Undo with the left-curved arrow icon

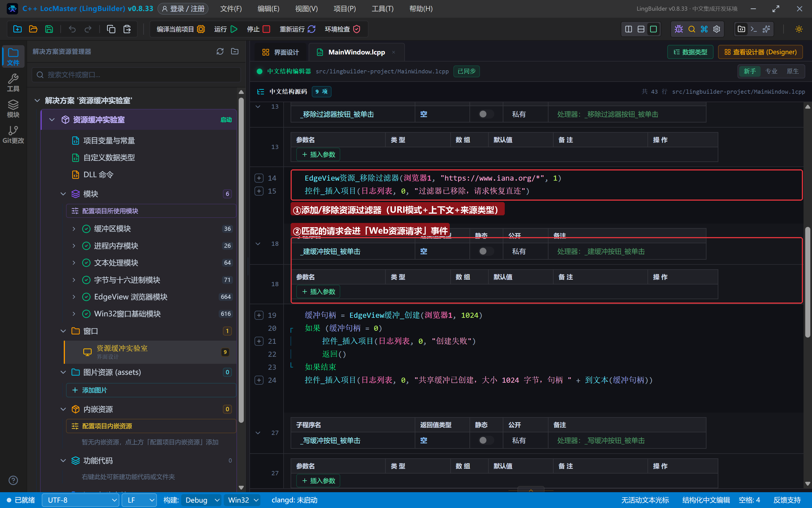pos(72,29)
